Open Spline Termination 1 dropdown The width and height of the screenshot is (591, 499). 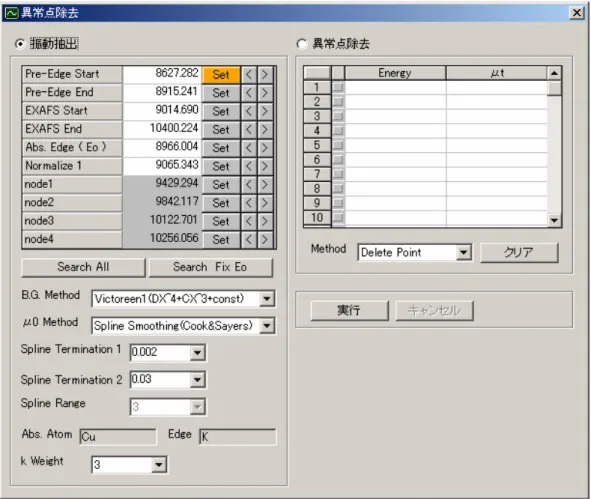coord(197,353)
